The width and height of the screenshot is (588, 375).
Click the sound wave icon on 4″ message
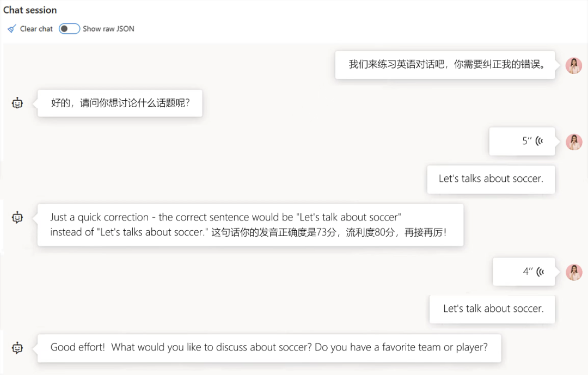pyautogui.click(x=540, y=272)
